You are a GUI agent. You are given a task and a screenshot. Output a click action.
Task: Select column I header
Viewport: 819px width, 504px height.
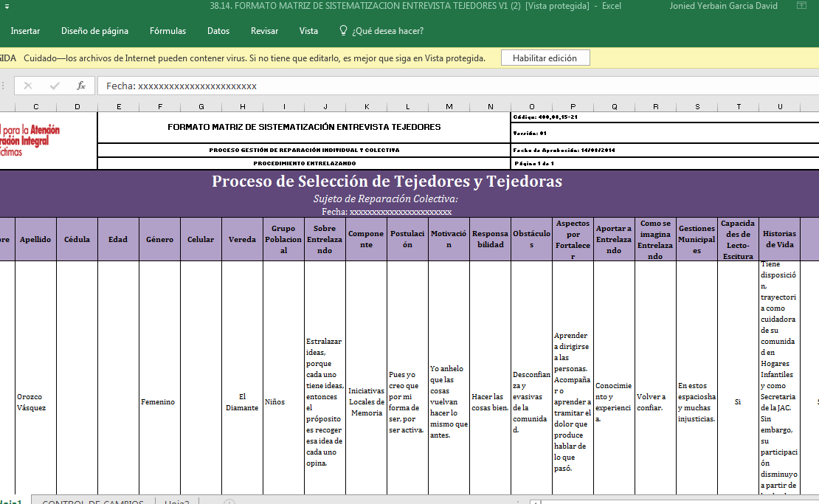(x=284, y=106)
